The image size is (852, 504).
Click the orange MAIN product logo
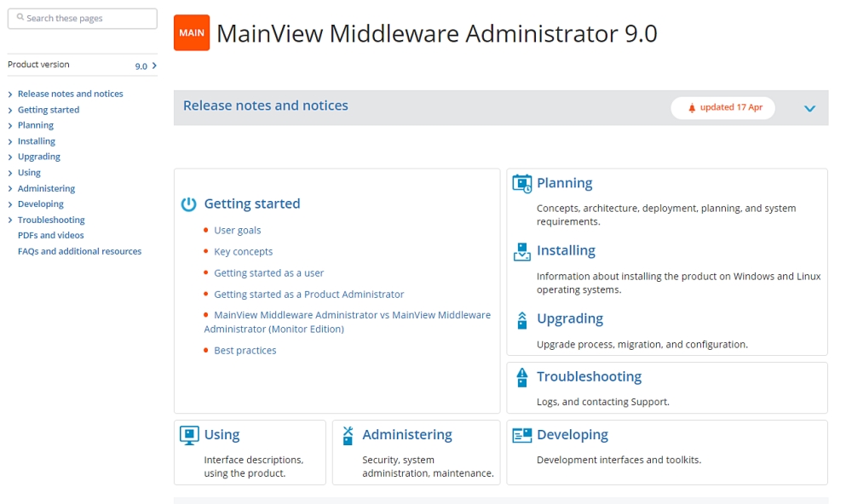click(x=192, y=33)
